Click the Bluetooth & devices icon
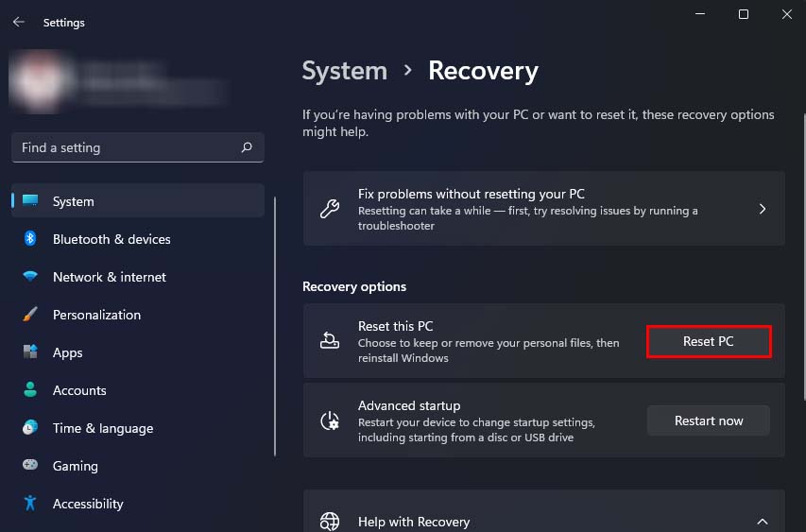 [x=30, y=239]
